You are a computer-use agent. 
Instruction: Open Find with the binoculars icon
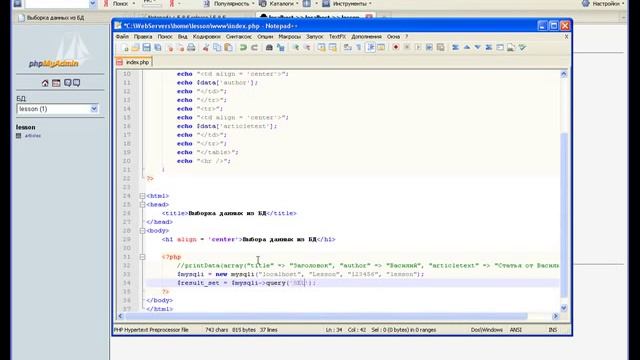click(x=269, y=48)
